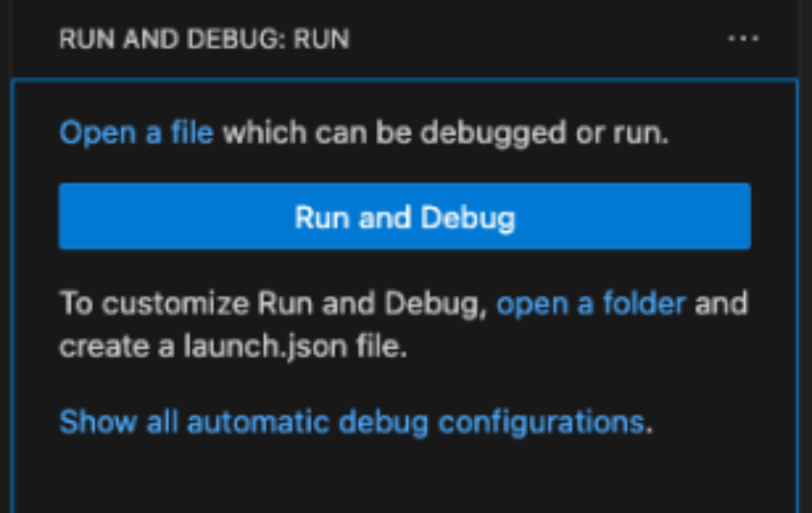This screenshot has width=812, height=513.
Task: Click the Run and Debug blue button
Action: coord(405,216)
